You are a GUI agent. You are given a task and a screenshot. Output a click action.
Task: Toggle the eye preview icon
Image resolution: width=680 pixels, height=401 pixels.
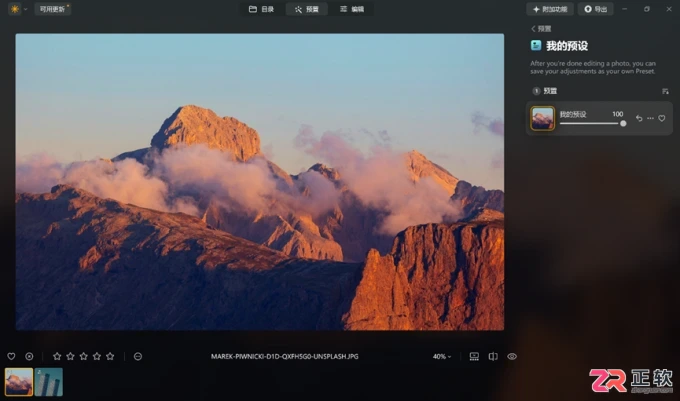pyautogui.click(x=512, y=356)
